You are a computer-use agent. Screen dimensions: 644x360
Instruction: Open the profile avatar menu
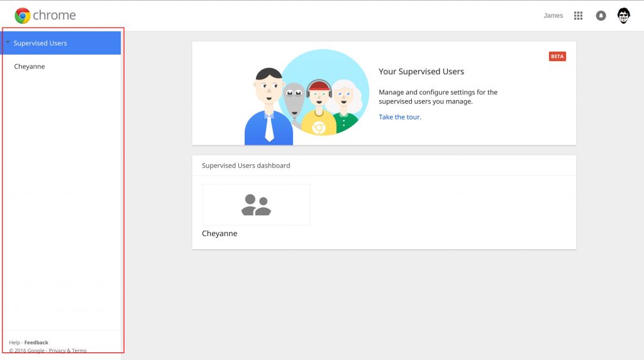tap(623, 16)
